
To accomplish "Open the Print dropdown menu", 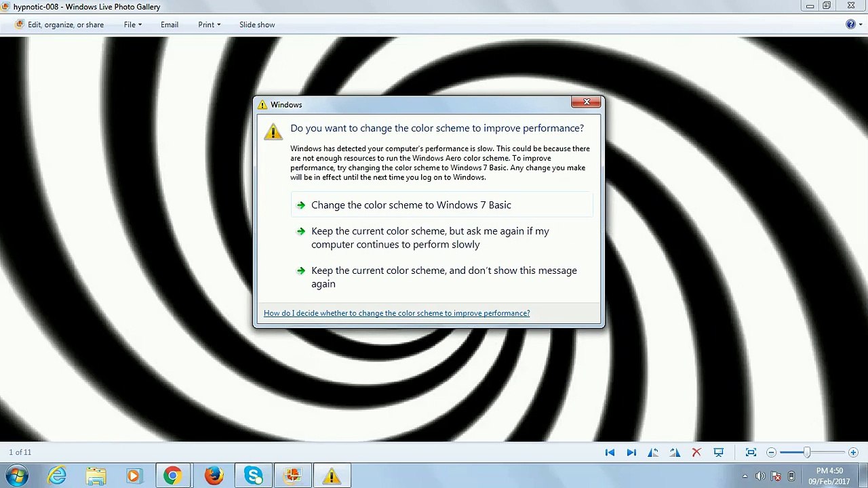I will click(209, 24).
